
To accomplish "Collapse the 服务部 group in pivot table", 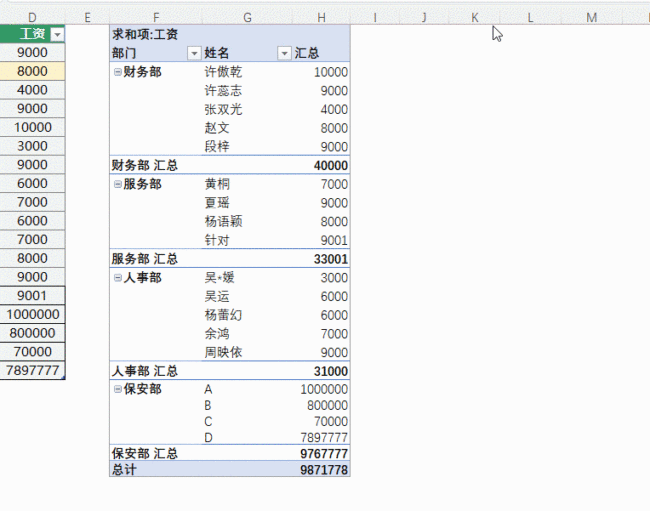I will click(x=118, y=184).
